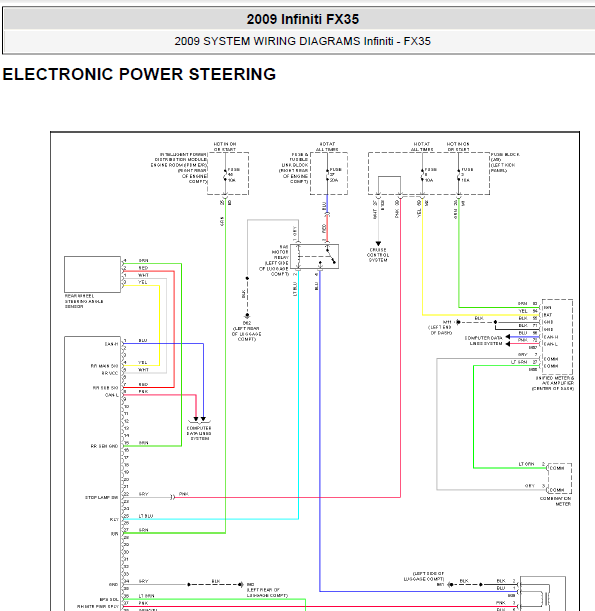Click the 'CAN-H' terminal on the unified meter
The width and height of the screenshot is (595, 611).
coord(551,337)
